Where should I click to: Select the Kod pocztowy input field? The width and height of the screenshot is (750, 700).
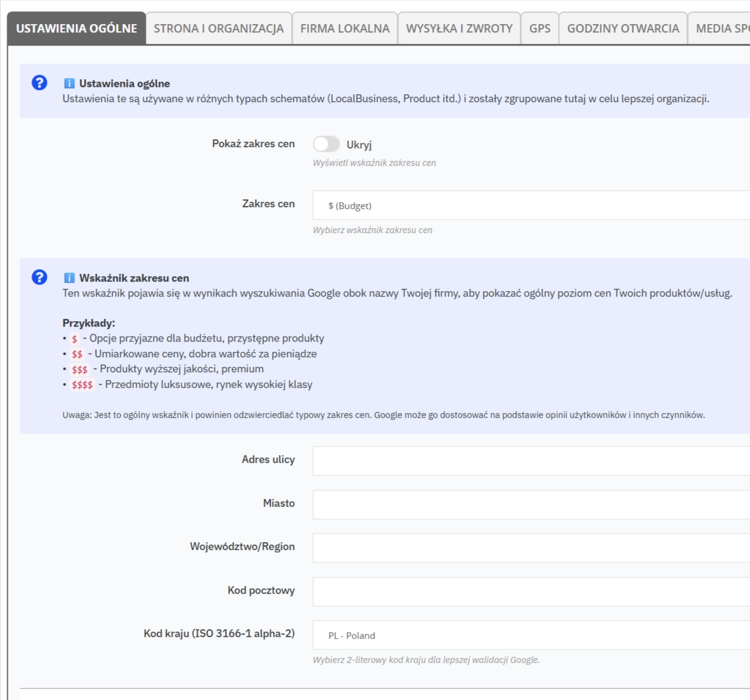coord(530,591)
